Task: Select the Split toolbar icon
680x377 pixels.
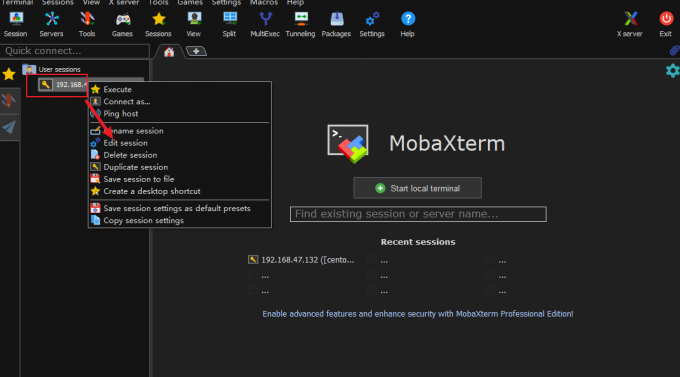Action: [229, 24]
